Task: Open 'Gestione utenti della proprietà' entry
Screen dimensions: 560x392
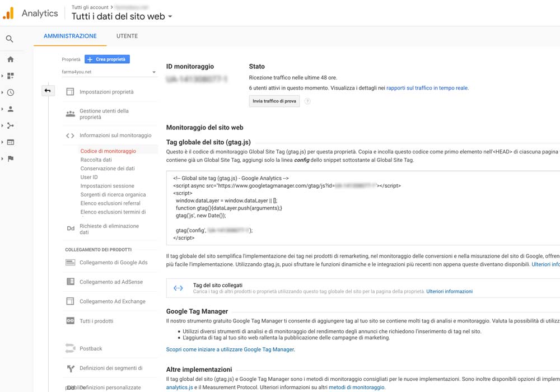Action: pos(104,114)
